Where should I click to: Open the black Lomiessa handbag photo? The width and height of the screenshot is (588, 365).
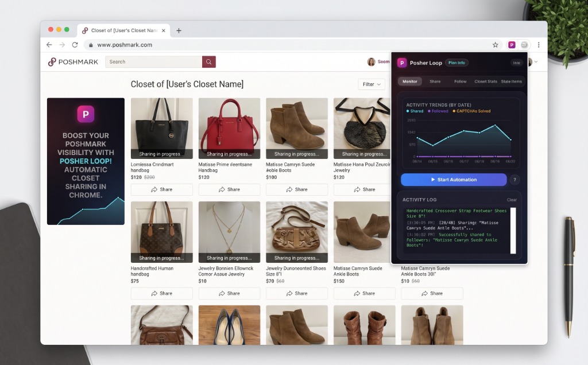pos(161,128)
